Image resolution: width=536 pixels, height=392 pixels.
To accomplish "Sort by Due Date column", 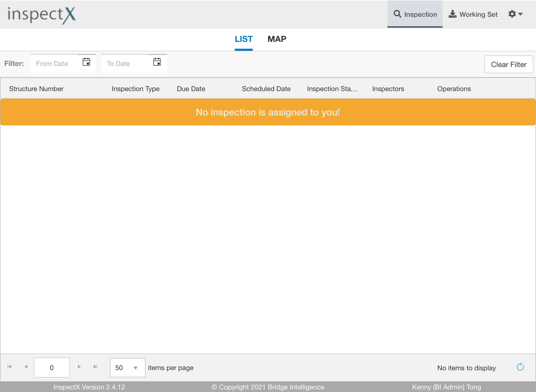I will 191,89.
